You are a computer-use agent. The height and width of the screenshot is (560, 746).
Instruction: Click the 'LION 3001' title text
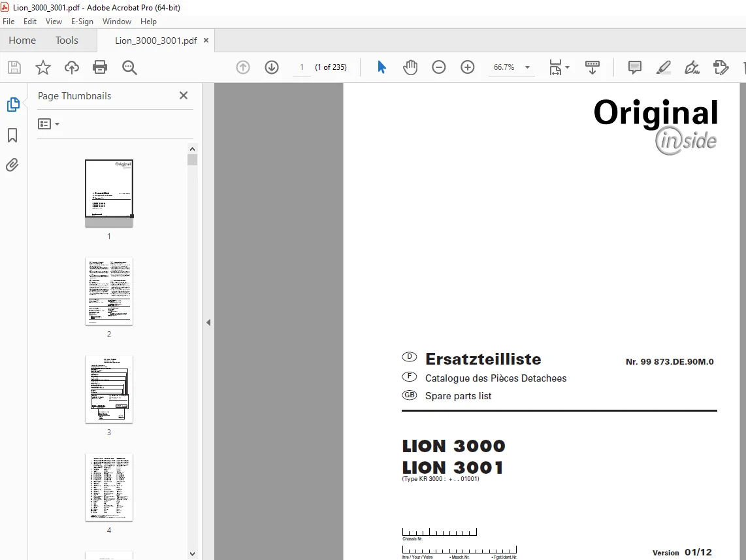pos(453,468)
